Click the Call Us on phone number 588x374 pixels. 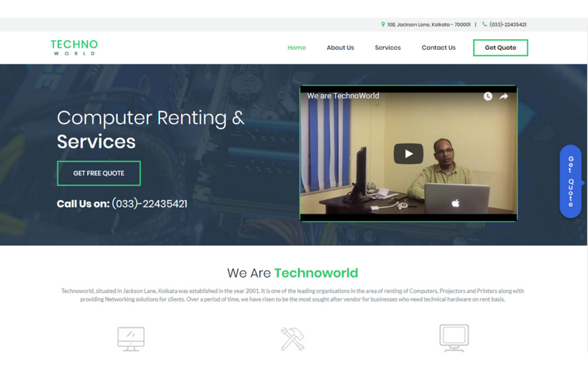(149, 204)
